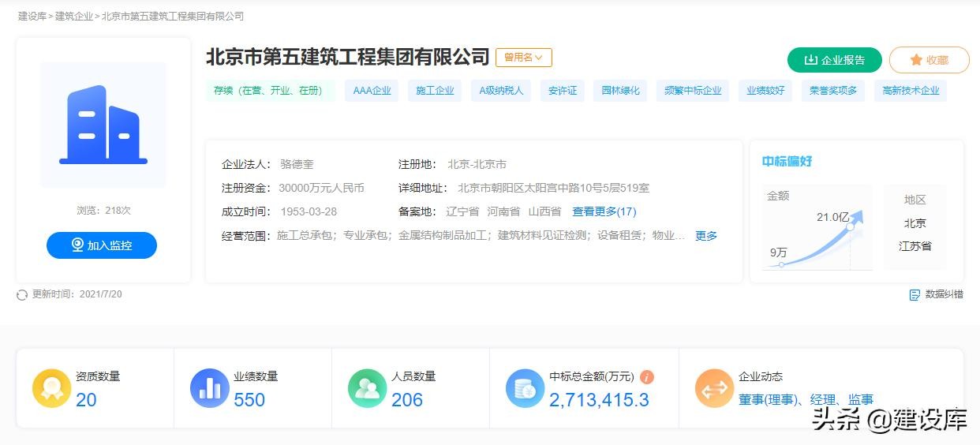Expand the 曾用名 dropdown
This screenshot has width=980, height=445.
pos(523,58)
